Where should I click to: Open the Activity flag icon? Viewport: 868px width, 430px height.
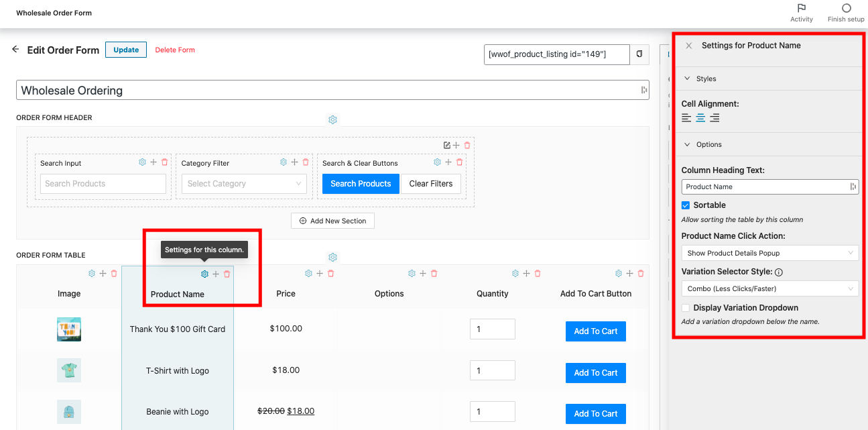click(801, 9)
